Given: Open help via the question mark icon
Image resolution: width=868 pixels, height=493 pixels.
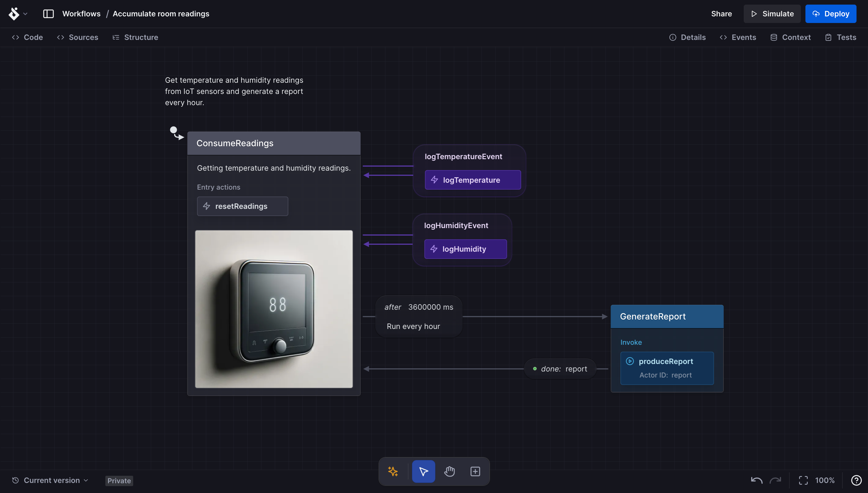Looking at the screenshot, I should click(856, 480).
